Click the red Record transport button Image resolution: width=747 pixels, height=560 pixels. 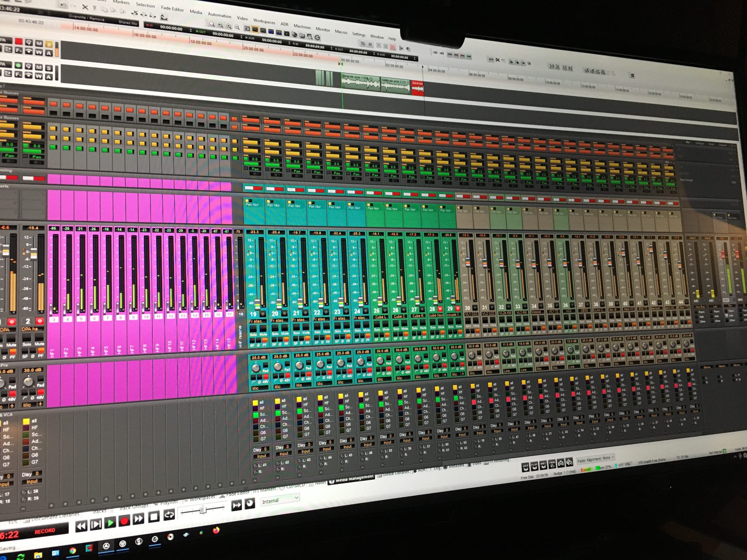click(124, 521)
